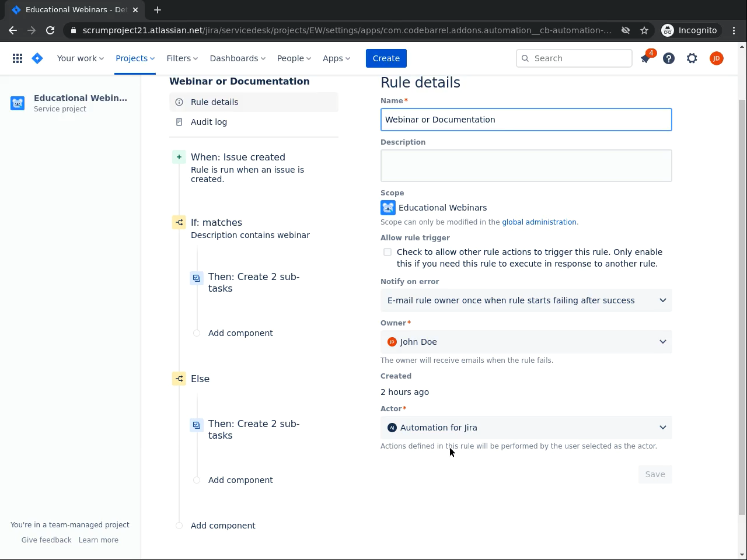
Task: Select the If: matches condition icon
Action: click(179, 222)
